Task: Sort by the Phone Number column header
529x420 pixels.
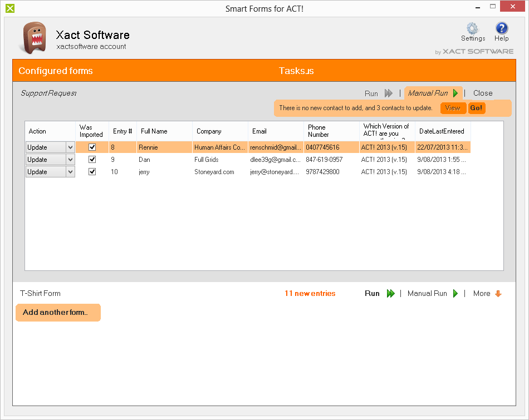Action: click(332, 131)
